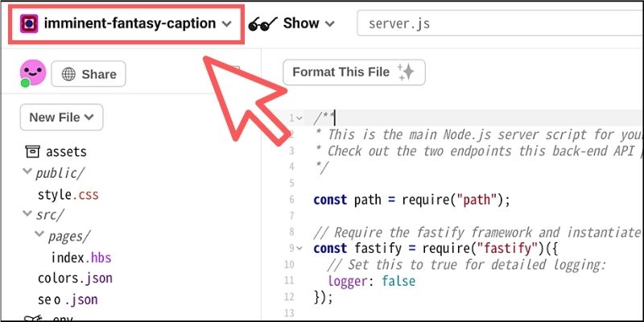Open the imminent-fantasy-caption project menu

click(126, 23)
